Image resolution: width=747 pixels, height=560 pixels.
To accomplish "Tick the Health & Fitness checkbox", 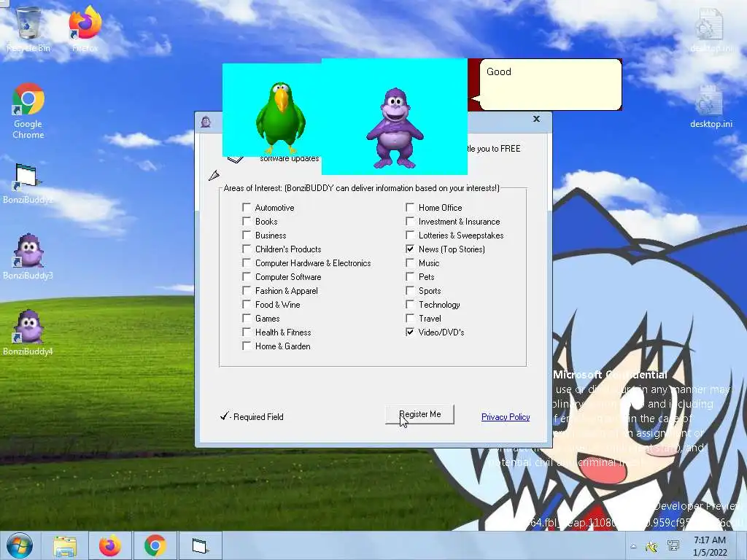I will tap(247, 332).
